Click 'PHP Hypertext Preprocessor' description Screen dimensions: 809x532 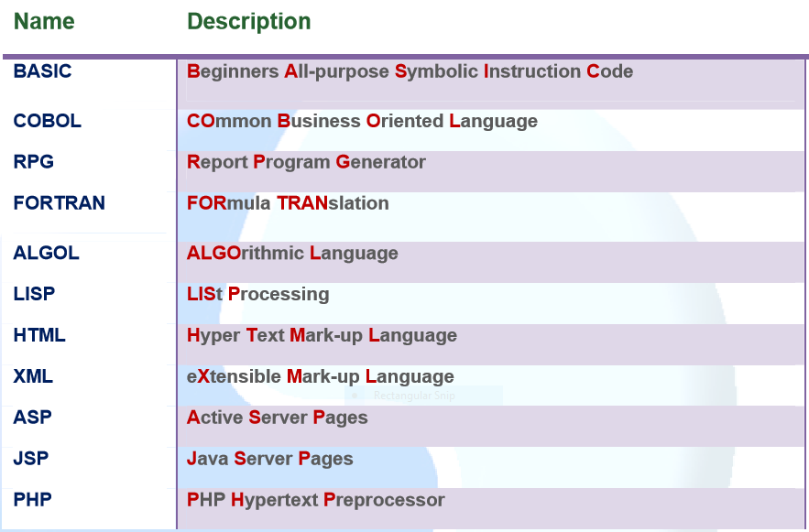[316, 500]
